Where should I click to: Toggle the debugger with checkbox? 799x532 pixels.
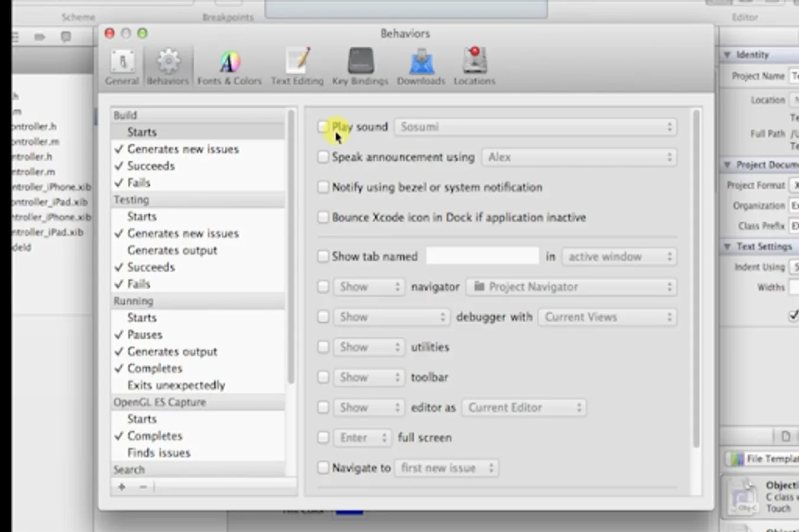(323, 317)
